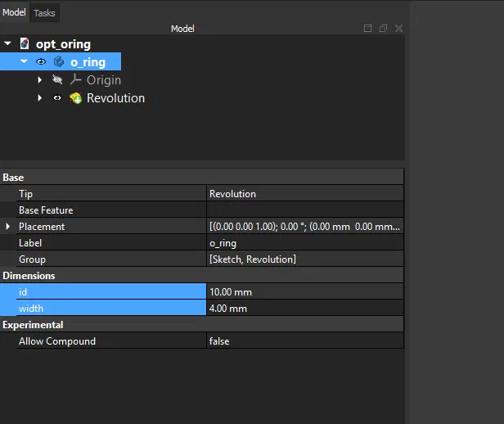Expand the Placement property row
504x424 pixels.
pyautogui.click(x=9, y=227)
